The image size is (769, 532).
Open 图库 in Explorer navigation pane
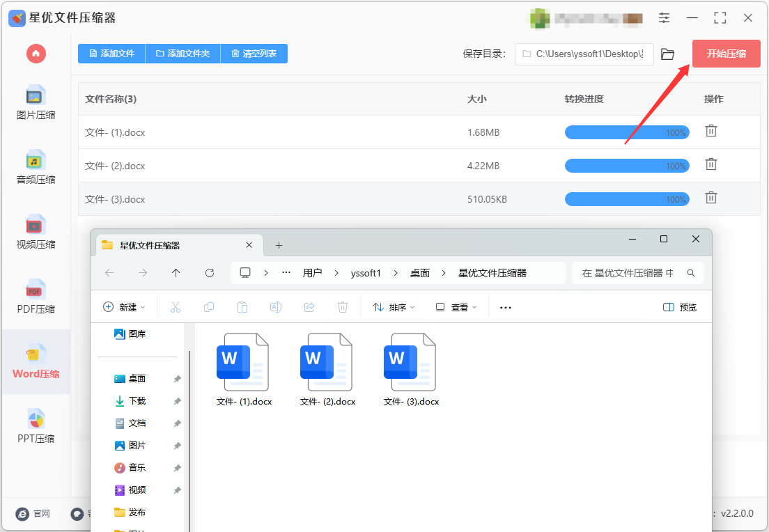coord(130,334)
